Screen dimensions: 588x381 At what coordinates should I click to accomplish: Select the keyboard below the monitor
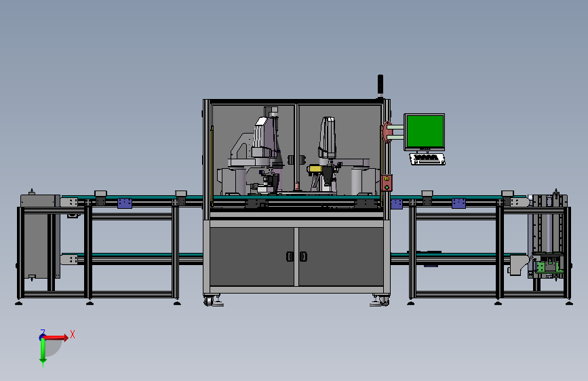point(427,159)
